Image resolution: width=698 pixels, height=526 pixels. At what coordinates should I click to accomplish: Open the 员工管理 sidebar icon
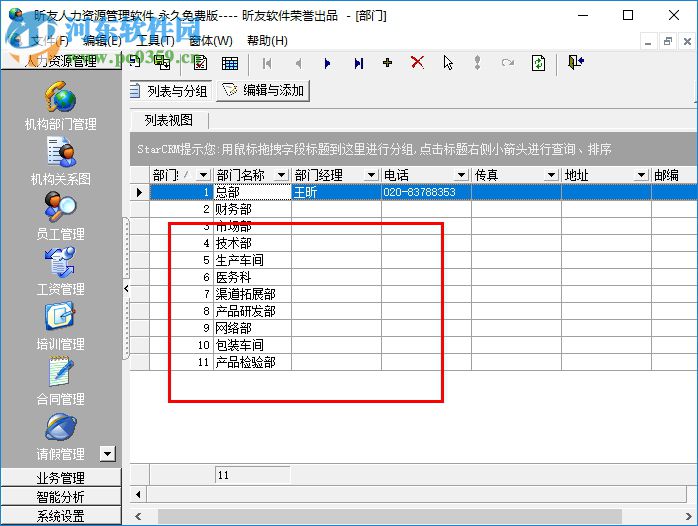(x=60, y=206)
